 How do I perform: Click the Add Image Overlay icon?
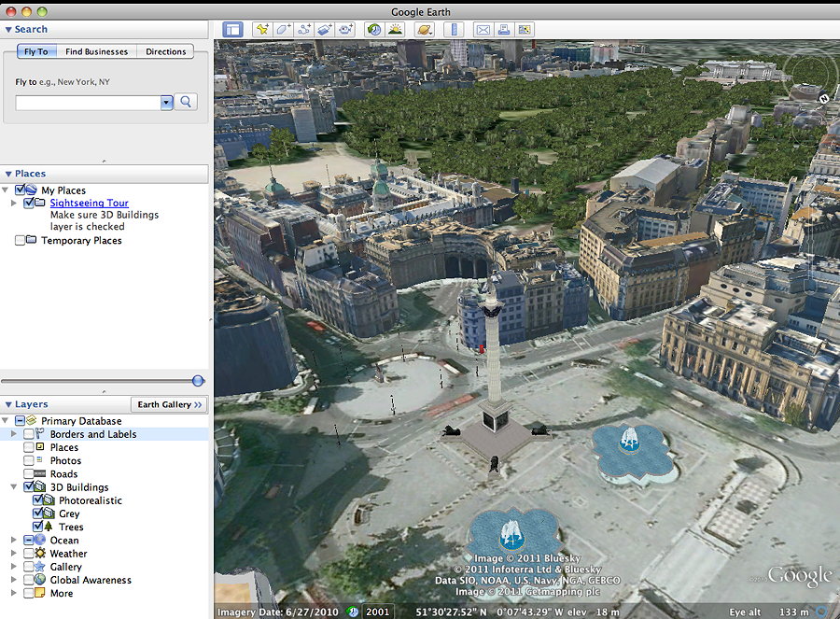tap(326, 30)
